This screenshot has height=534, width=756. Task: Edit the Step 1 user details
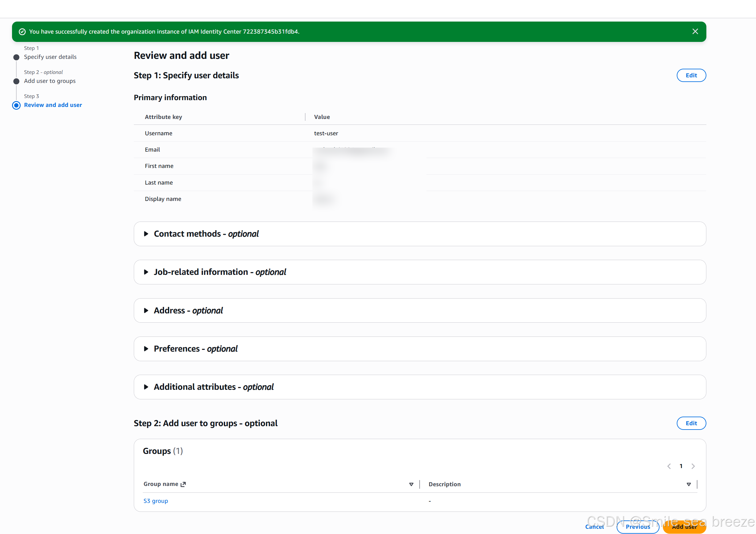tap(691, 75)
